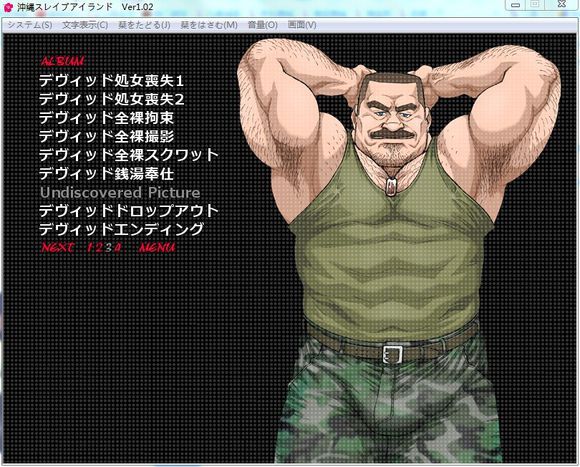Open the 栞をはさむ(M) menu
The width and height of the screenshot is (580, 467).
(209, 25)
